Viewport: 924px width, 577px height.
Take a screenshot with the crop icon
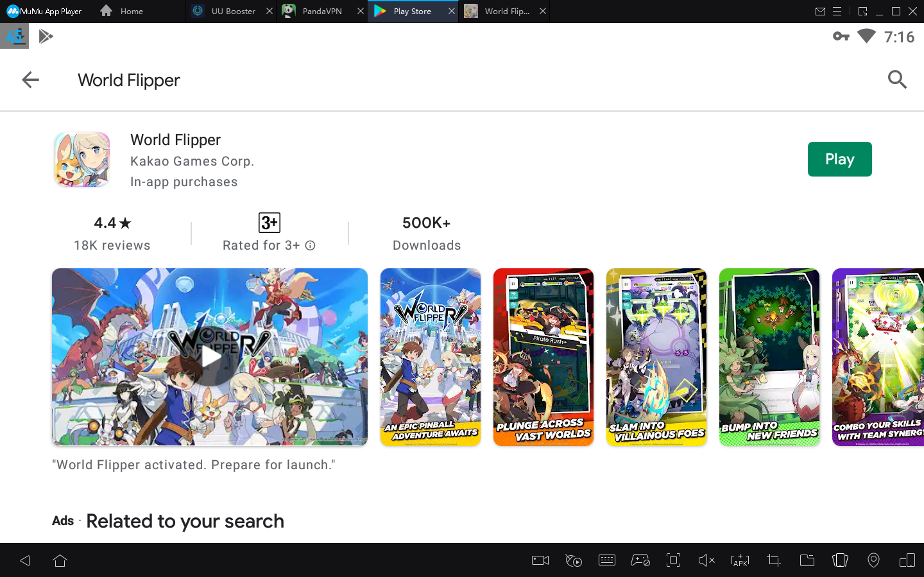tap(773, 560)
